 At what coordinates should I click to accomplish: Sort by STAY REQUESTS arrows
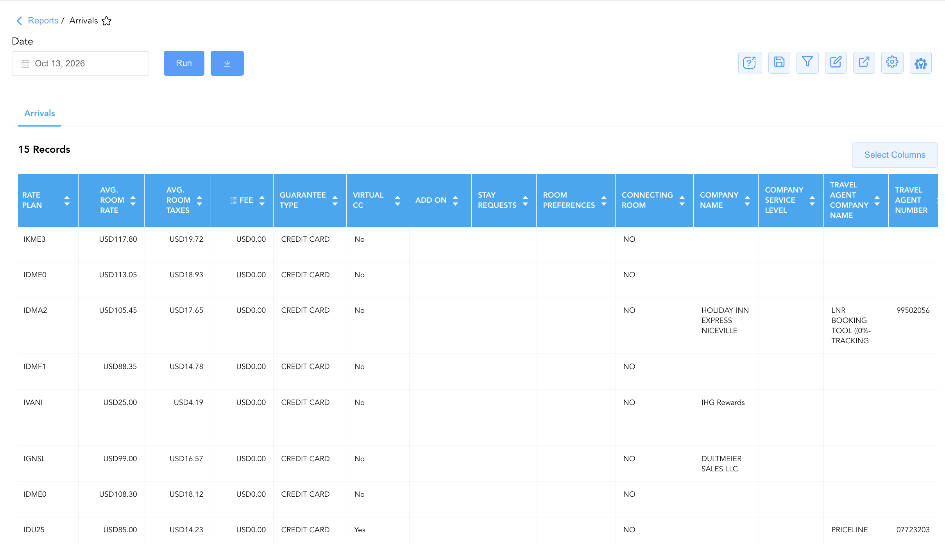tap(525, 200)
